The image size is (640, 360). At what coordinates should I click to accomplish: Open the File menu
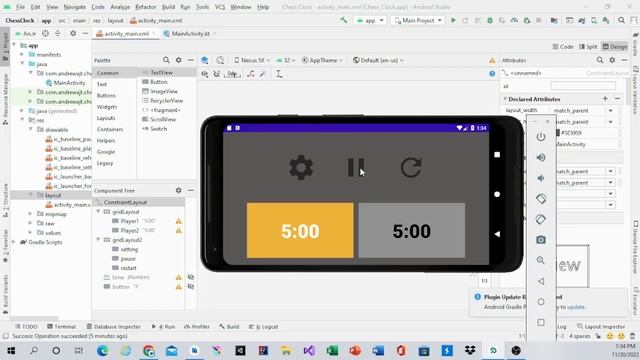(x=20, y=7)
